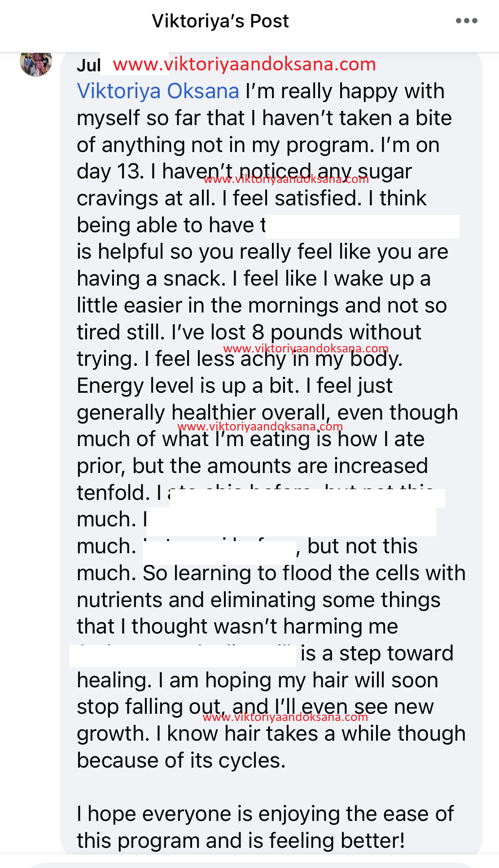Image resolution: width=499 pixels, height=868 pixels.
Task: Open the commenter name starting with Jul
Action: (x=89, y=65)
